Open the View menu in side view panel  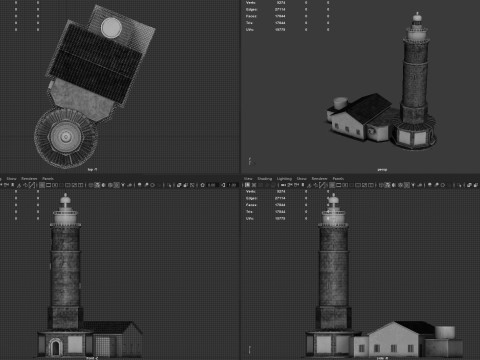pos(248,179)
